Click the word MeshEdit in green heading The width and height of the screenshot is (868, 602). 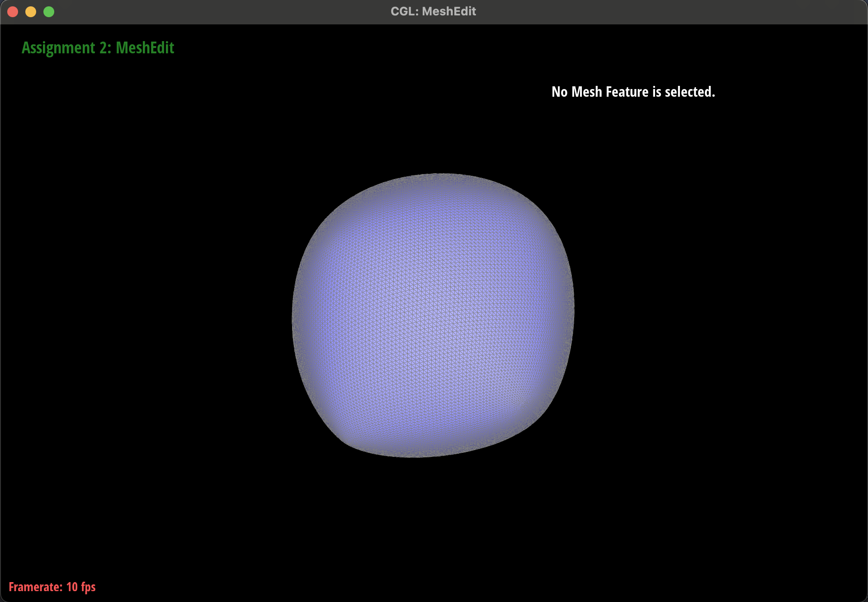click(145, 48)
